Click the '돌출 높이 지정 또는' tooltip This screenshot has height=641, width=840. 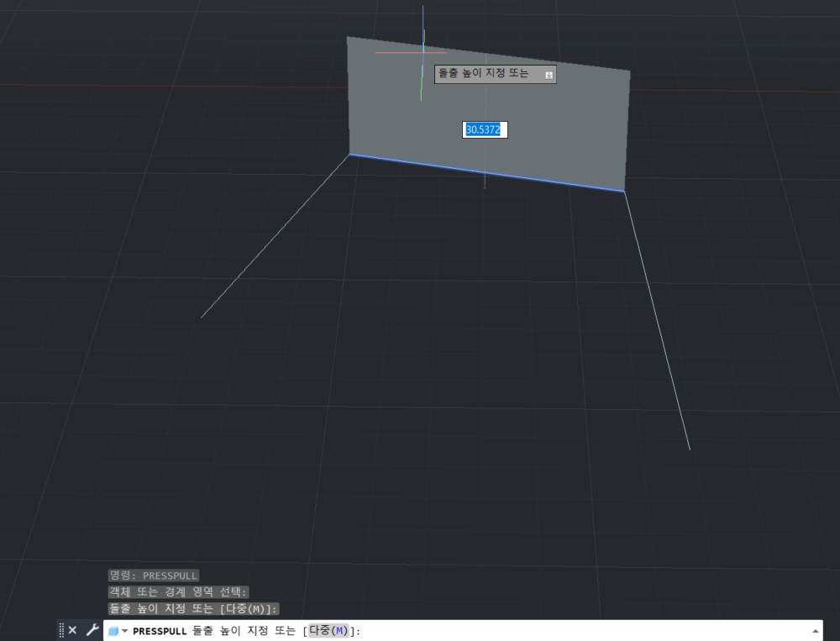click(x=495, y=74)
